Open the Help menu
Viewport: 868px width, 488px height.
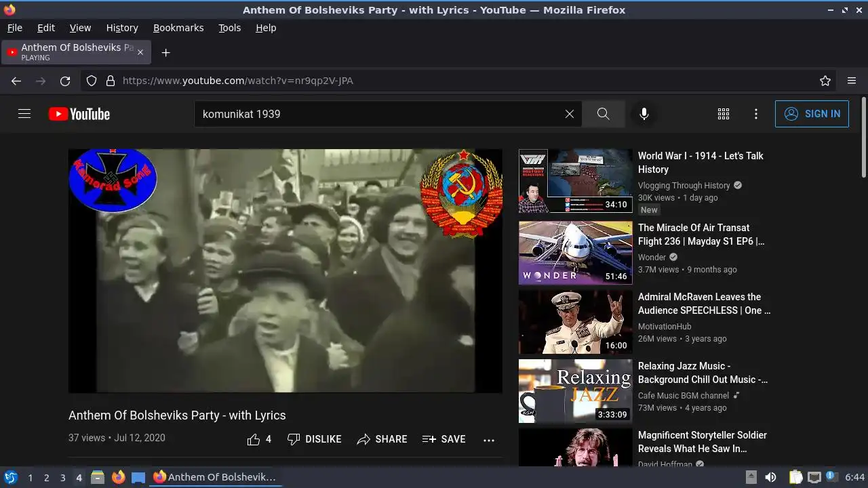266,28
